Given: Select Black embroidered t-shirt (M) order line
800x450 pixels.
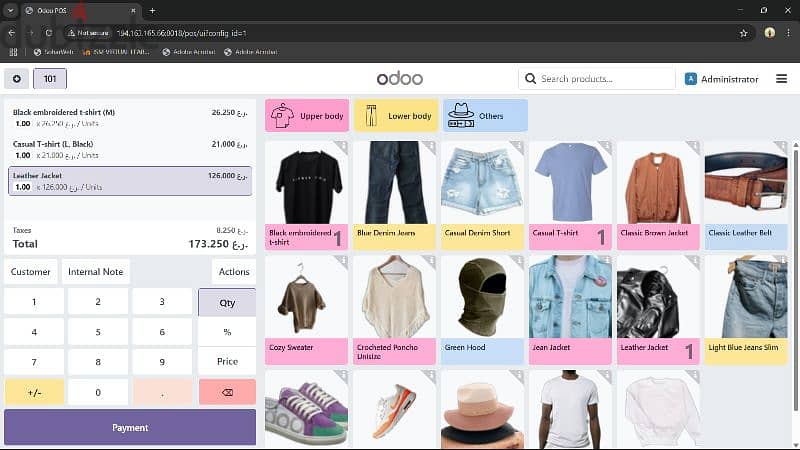Looking at the screenshot, I should point(130,118).
